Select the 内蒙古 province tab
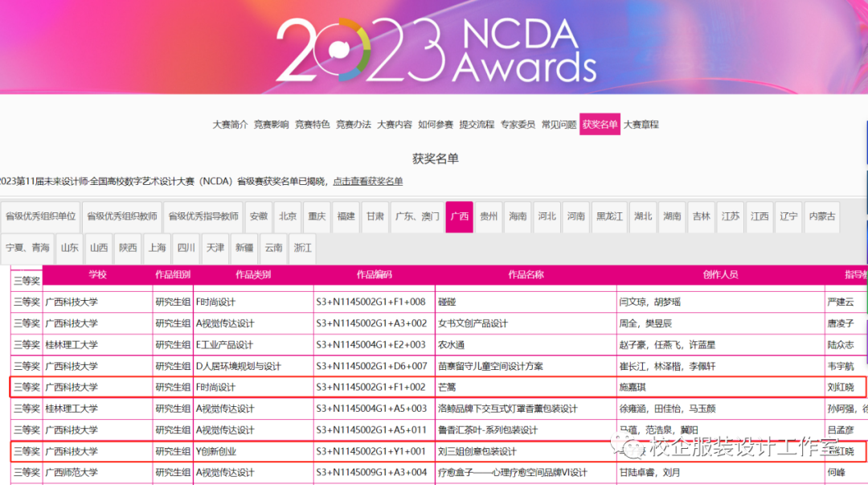 click(822, 216)
